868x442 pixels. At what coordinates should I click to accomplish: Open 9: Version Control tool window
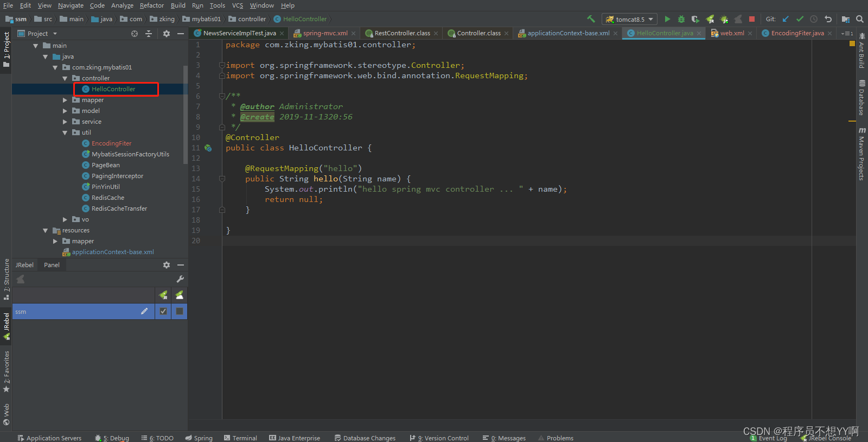[x=439, y=438]
